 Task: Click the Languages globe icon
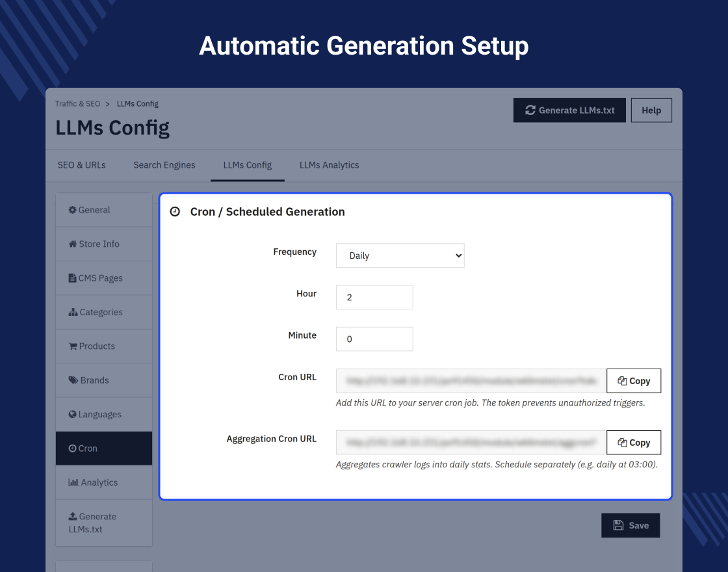pyautogui.click(x=72, y=414)
